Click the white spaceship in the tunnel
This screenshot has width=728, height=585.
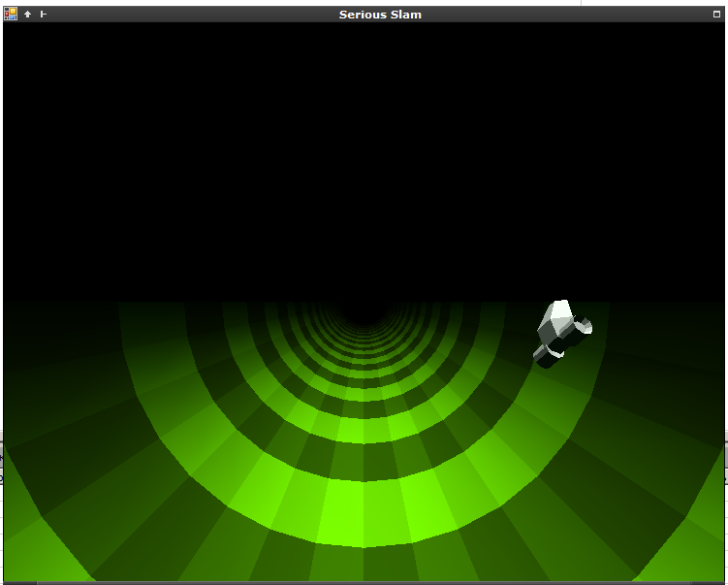point(562,334)
